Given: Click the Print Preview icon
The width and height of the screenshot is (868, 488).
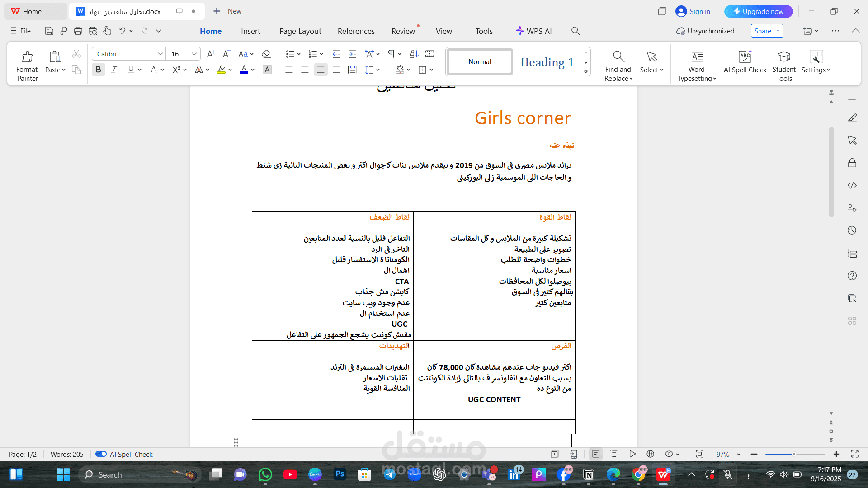Looking at the screenshot, I should click(93, 31).
